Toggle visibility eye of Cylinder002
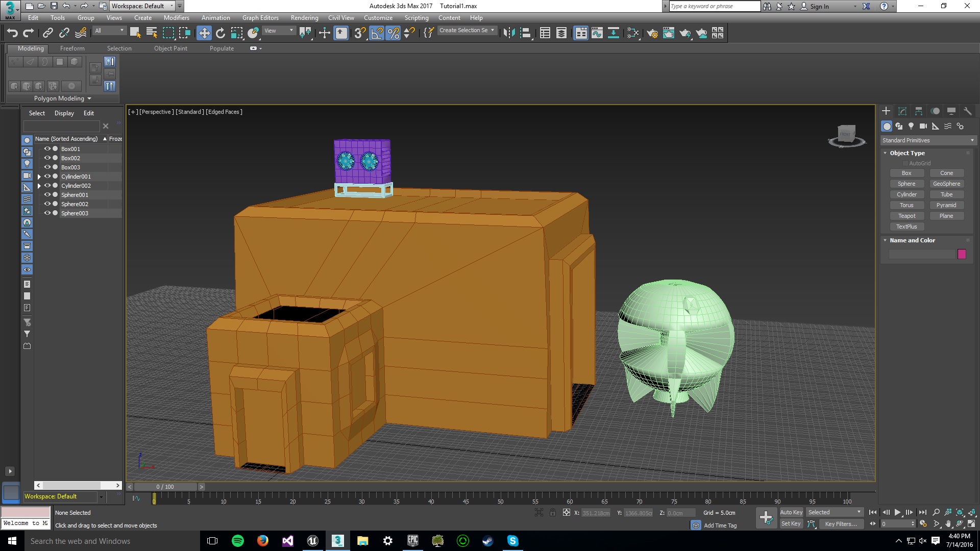Image resolution: width=980 pixels, height=551 pixels. click(x=47, y=186)
